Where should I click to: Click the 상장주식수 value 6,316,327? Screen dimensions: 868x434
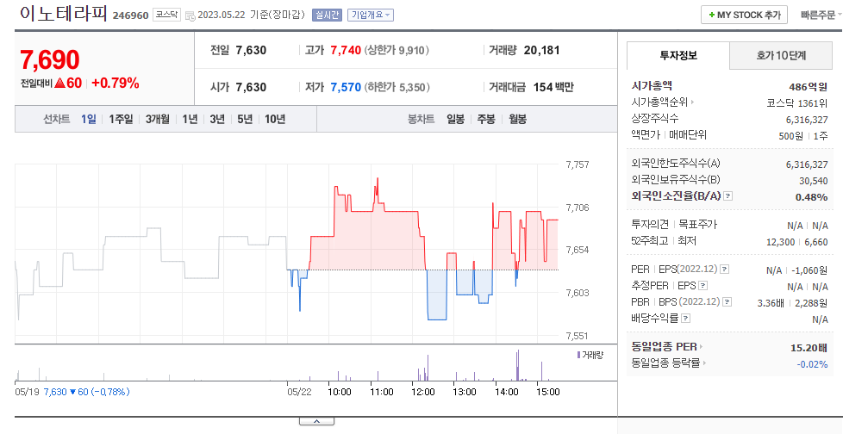(807, 120)
